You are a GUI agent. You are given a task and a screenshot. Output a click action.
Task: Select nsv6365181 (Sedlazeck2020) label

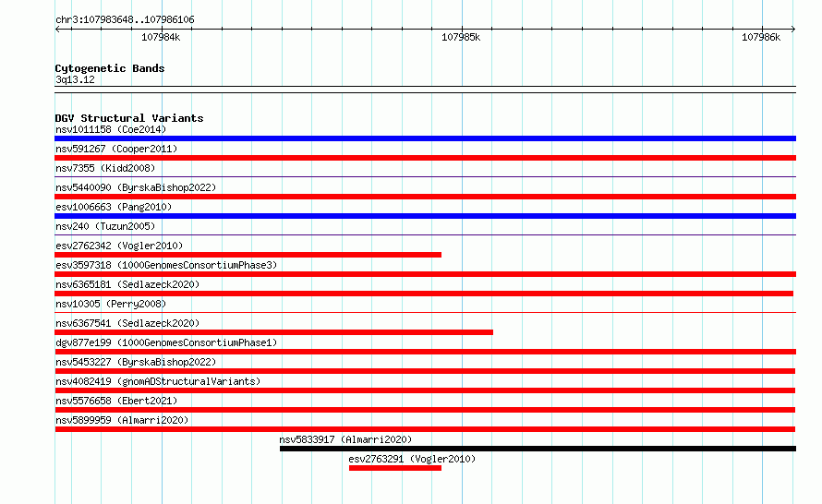(127, 284)
